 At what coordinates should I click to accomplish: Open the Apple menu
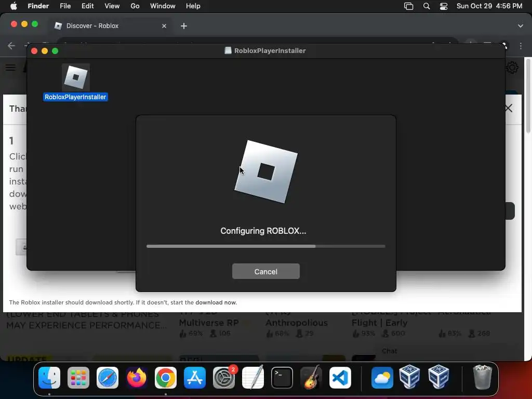(14, 6)
